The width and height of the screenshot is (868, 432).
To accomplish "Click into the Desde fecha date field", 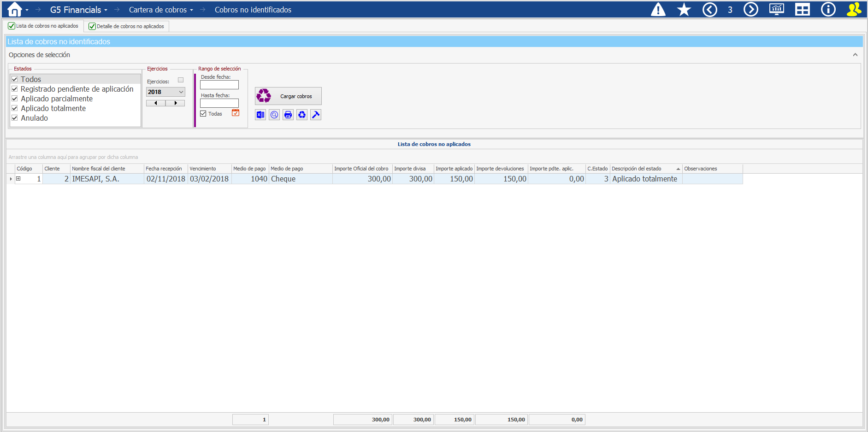I will tap(219, 85).
